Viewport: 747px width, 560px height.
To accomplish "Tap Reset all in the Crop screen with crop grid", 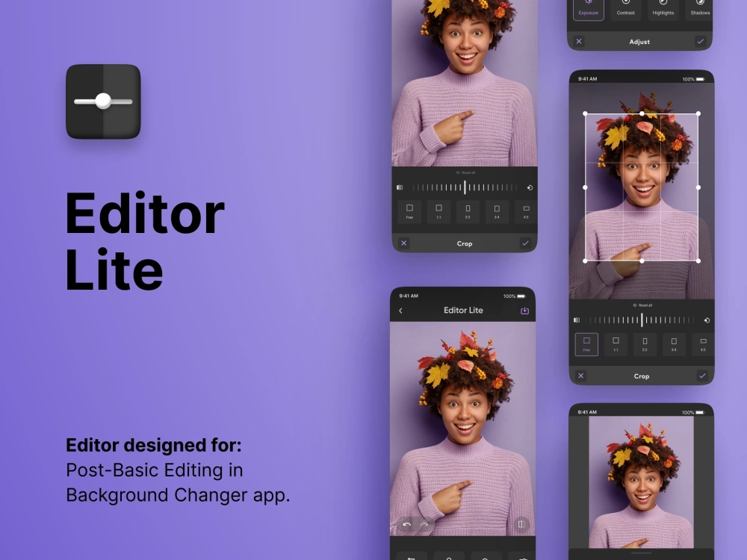I will point(642,305).
